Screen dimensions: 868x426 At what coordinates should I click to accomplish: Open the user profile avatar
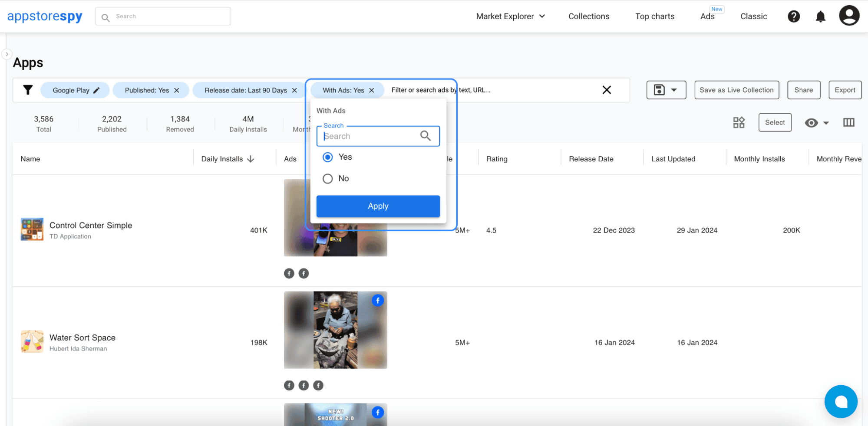click(849, 16)
